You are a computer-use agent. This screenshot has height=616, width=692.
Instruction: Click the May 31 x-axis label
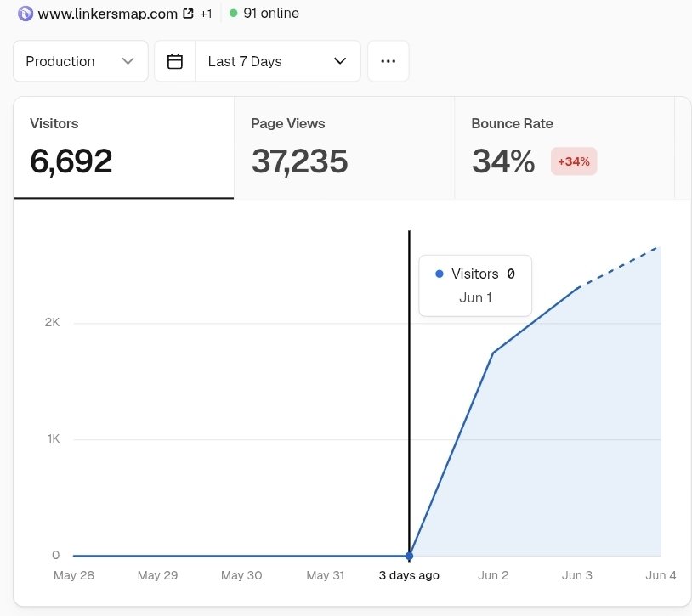pyautogui.click(x=326, y=575)
